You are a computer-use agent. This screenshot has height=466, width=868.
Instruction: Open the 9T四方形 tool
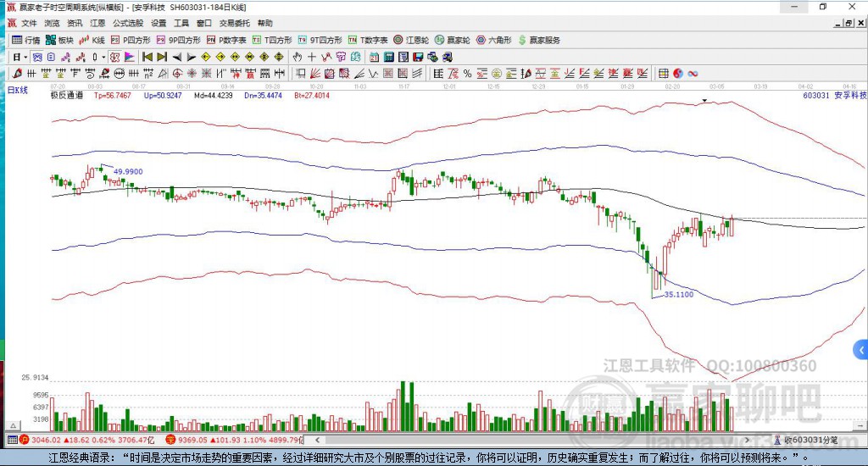coord(320,40)
